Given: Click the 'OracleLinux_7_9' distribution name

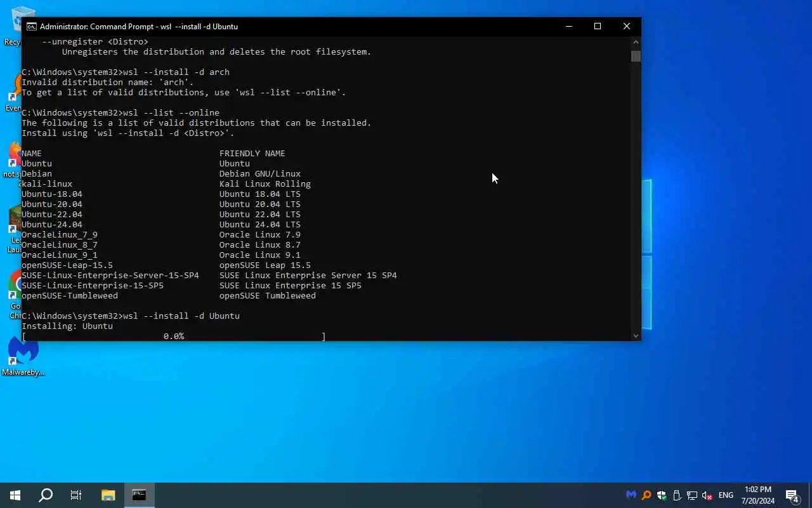Looking at the screenshot, I should (x=60, y=234).
